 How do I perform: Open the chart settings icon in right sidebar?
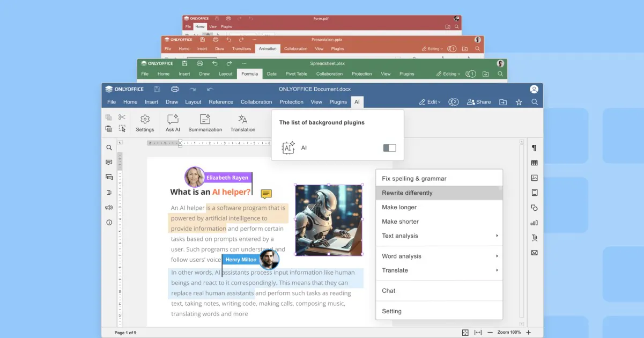[534, 223]
